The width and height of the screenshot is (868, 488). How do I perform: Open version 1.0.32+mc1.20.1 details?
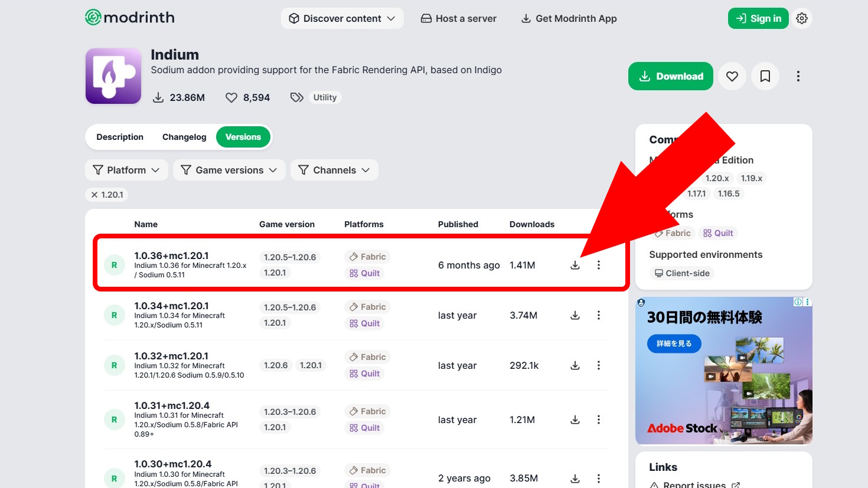(171, 356)
